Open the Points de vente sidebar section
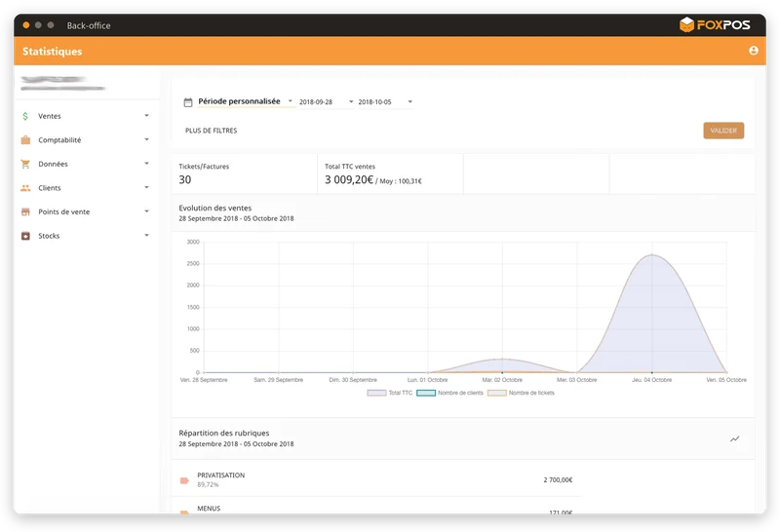The height and width of the screenshot is (532, 780). (x=85, y=211)
